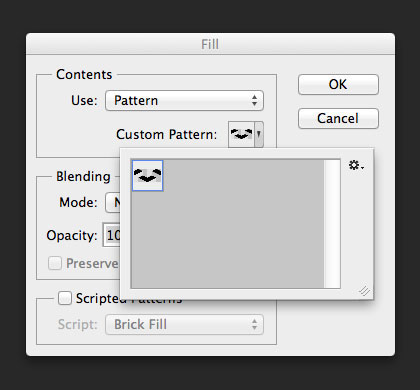Click the Custom Pattern preview swatch

coord(241,134)
